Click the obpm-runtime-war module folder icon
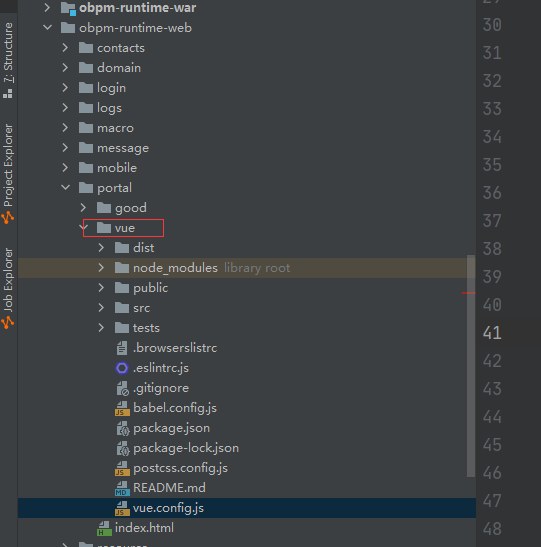The width and height of the screenshot is (541, 547). coord(68,8)
